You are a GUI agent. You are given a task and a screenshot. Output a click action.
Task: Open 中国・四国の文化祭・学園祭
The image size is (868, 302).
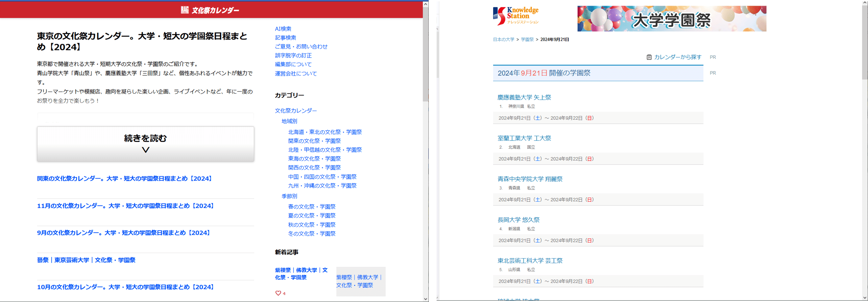[x=322, y=177]
